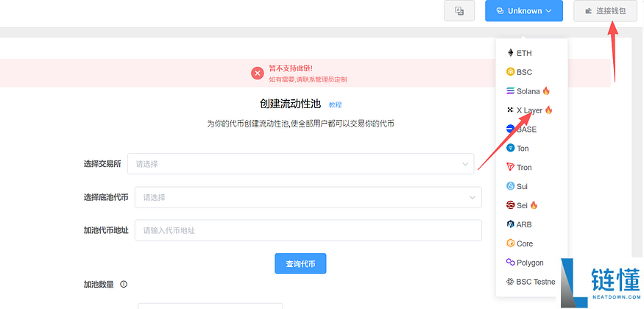Image resolution: width=644 pixels, height=309 pixels.
Task: Click the wallet icon in 连接钱包 button
Action: pyautogui.click(x=589, y=11)
